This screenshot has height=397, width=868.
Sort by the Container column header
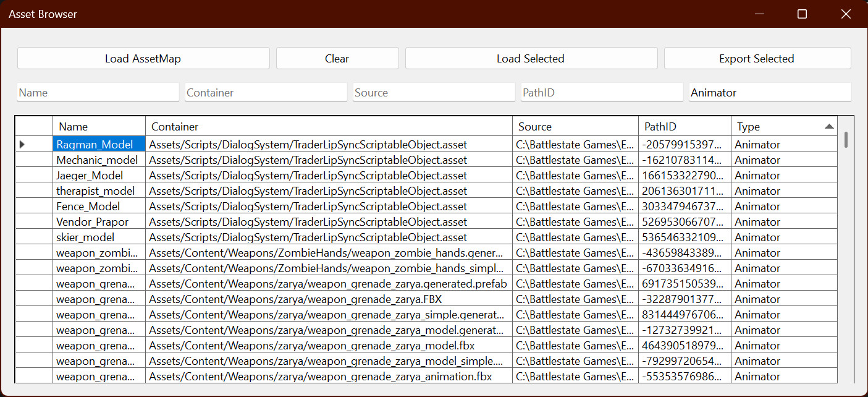tap(329, 126)
